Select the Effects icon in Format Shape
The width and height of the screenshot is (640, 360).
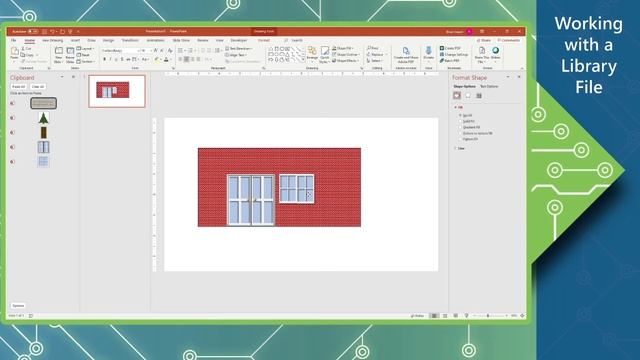(x=468, y=96)
